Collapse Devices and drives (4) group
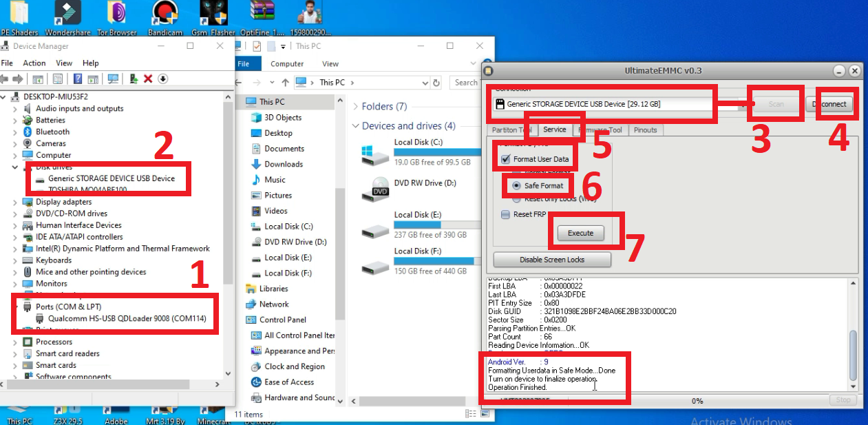This screenshot has height=425, width=868. click(355, 126)
